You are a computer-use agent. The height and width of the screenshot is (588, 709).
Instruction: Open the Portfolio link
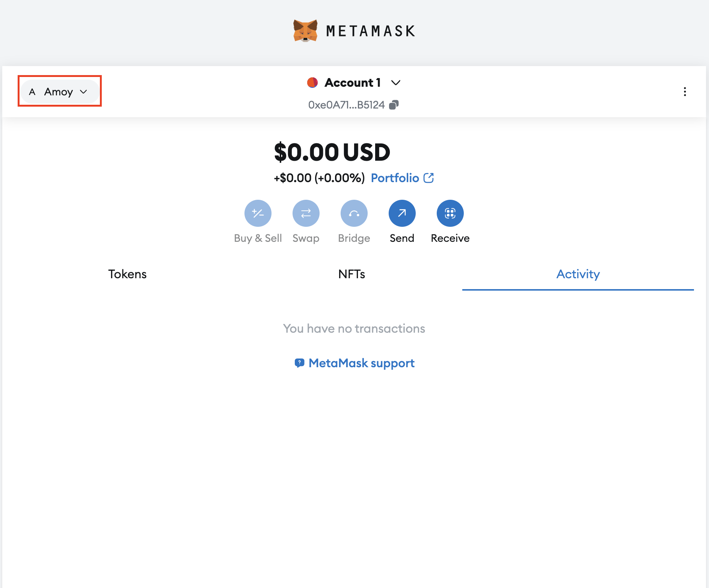pyautogui.click(x=402, y=178)
